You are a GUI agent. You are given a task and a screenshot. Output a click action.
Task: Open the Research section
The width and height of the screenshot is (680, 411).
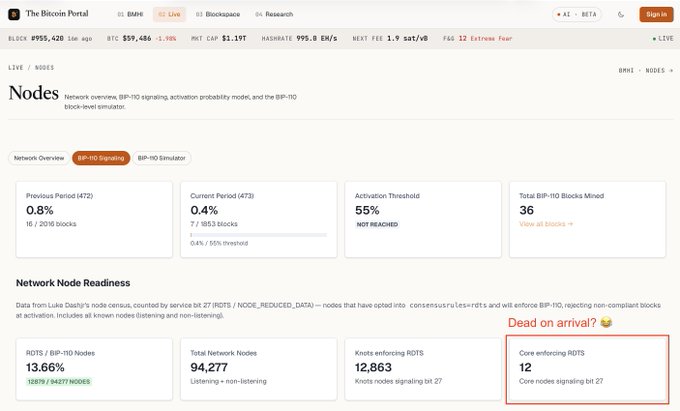274,14
